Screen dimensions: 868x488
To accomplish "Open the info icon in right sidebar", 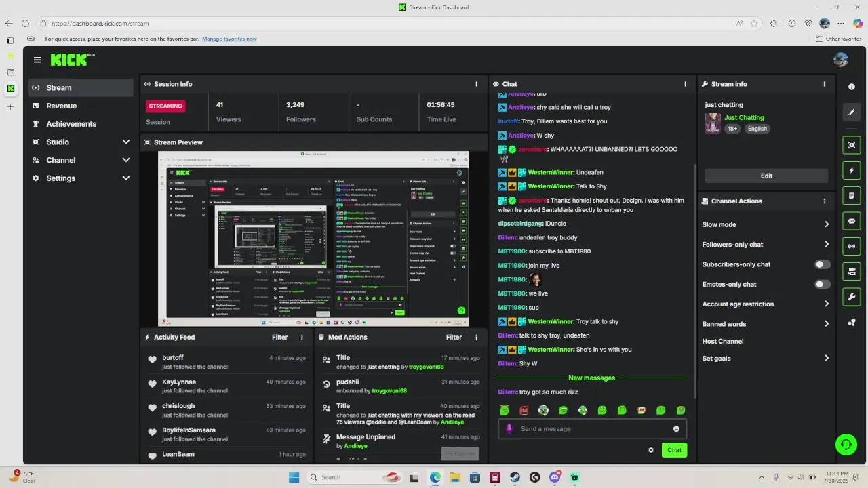I will (852, 87).
